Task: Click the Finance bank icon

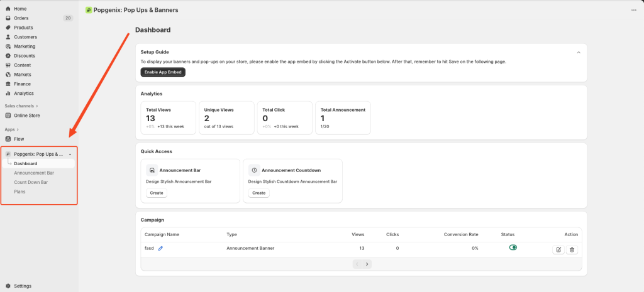Action: (8, 84)
